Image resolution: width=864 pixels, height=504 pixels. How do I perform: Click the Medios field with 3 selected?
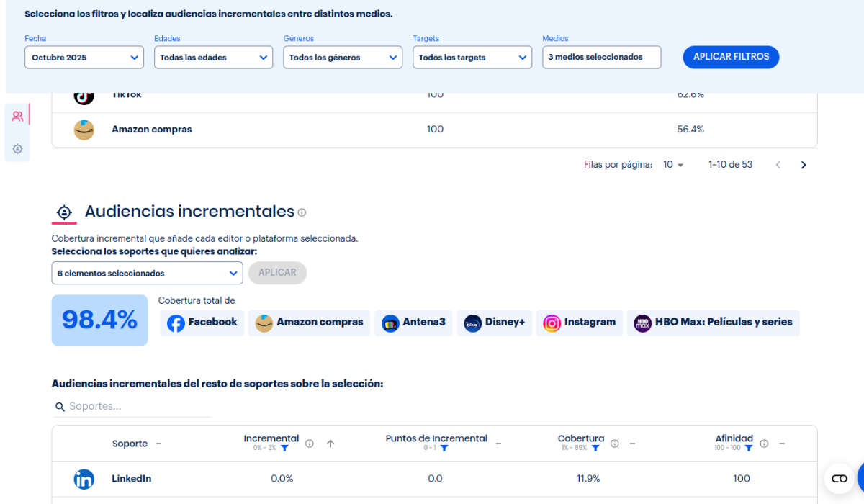coord(601,58)
